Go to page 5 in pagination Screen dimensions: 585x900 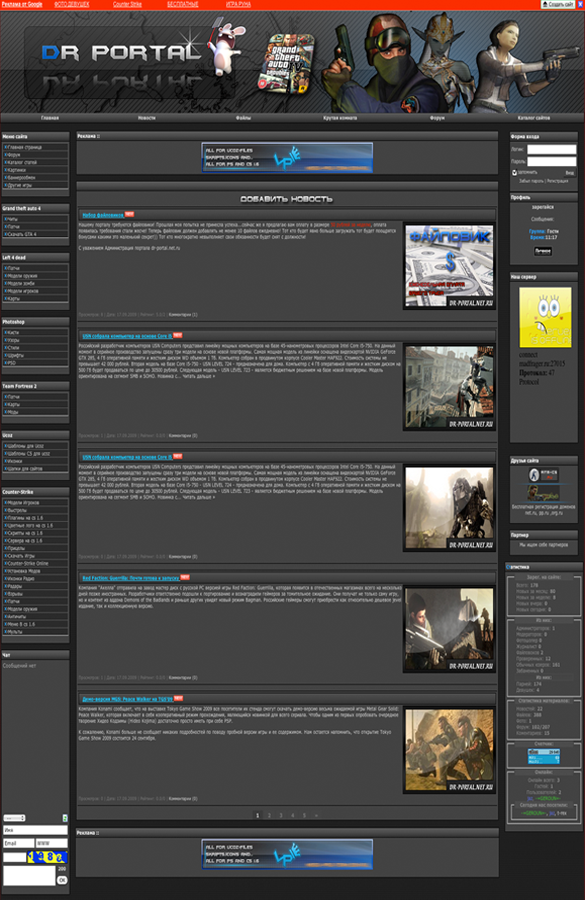[x=304, y=815]
